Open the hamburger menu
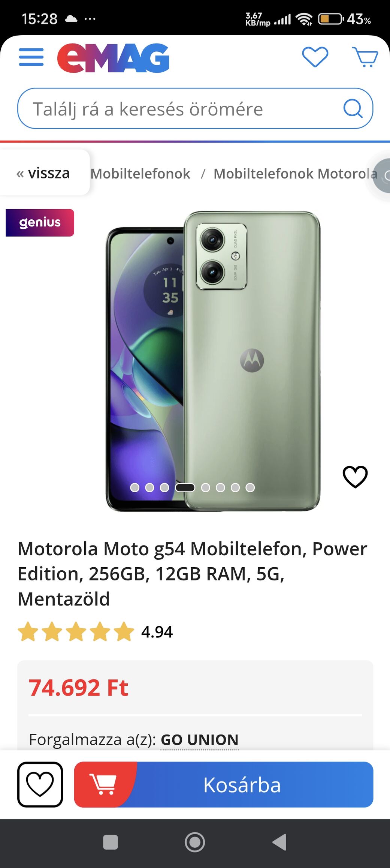The image size is (390, 868). click(x=31, y=57)
